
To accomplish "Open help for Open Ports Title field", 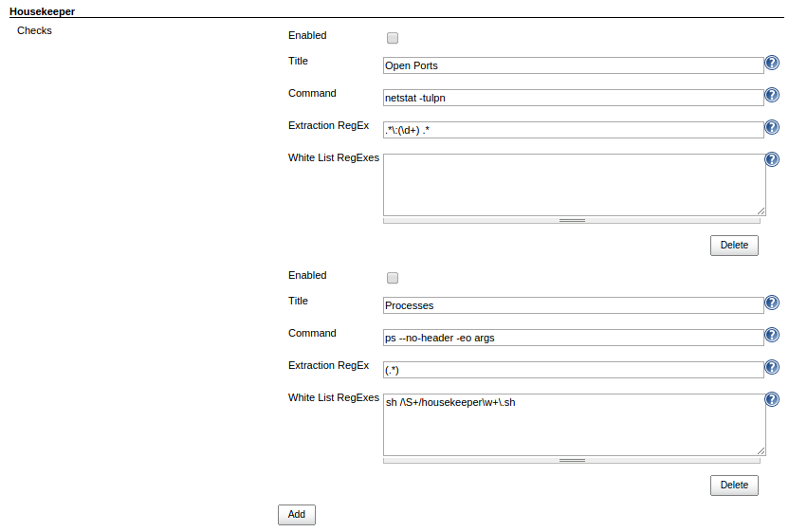I will pos(772,63).
